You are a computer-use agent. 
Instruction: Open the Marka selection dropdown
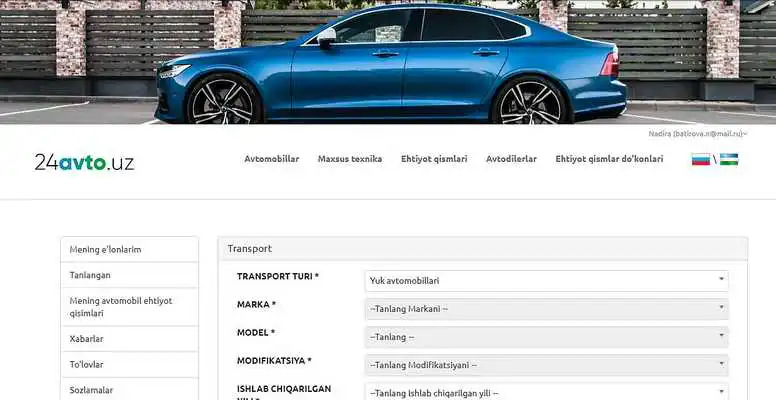pyautogui.click(x=545, y=309)
